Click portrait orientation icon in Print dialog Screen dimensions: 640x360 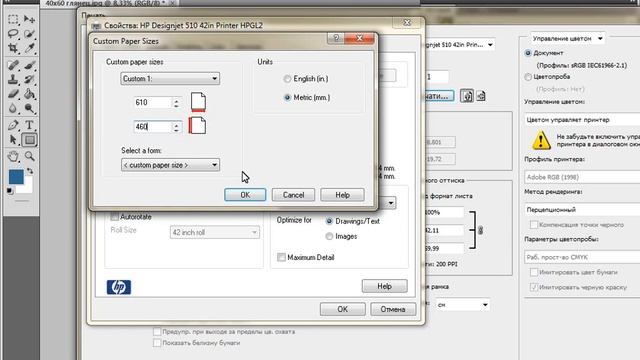467,96
